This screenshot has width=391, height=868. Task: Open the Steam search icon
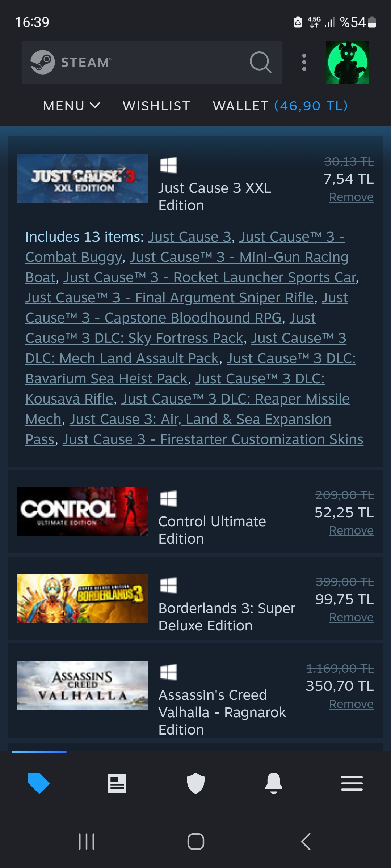point(260,62)
